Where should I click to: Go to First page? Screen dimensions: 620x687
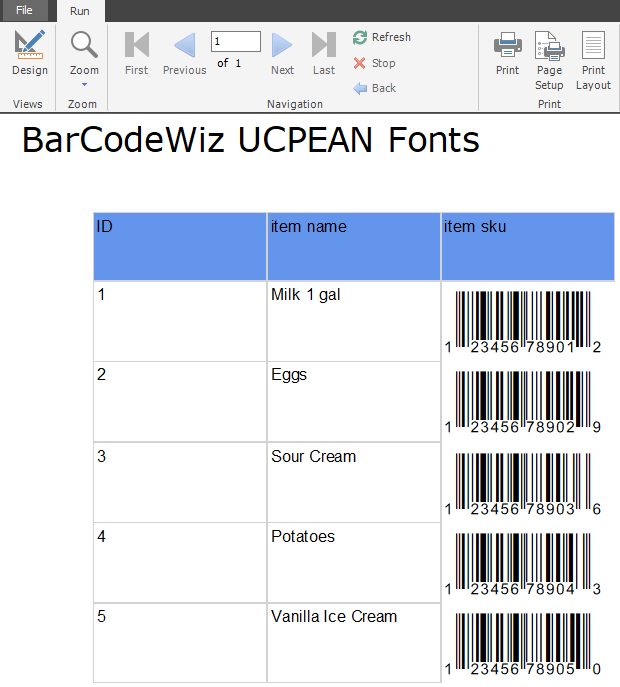[136, 53]
